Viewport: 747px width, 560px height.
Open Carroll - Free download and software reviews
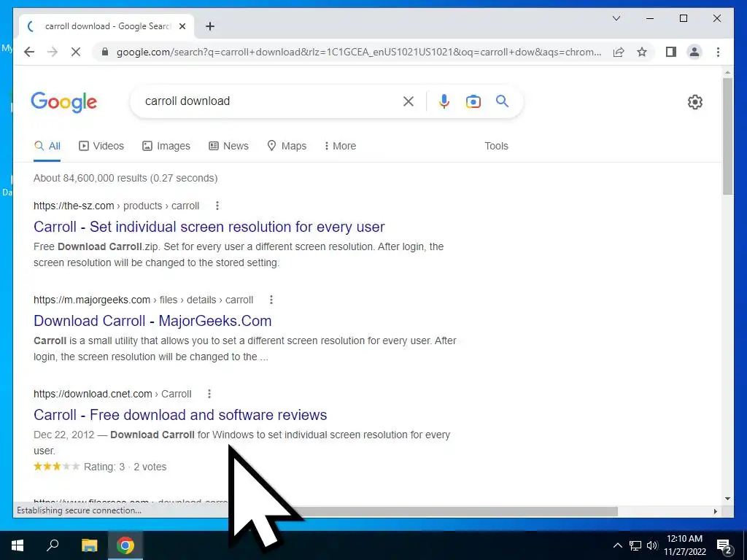pos(180,415)
